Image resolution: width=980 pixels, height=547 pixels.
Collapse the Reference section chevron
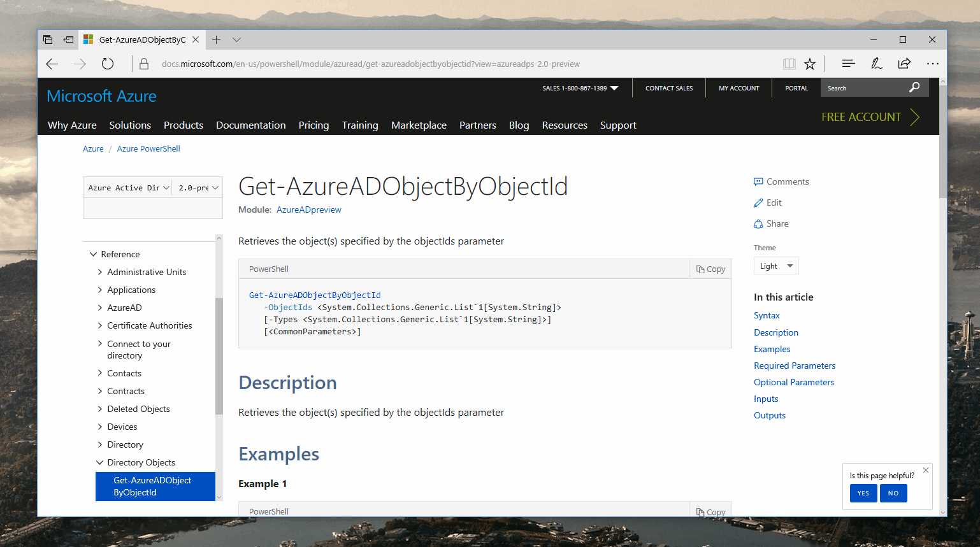[x=93, y=253]
